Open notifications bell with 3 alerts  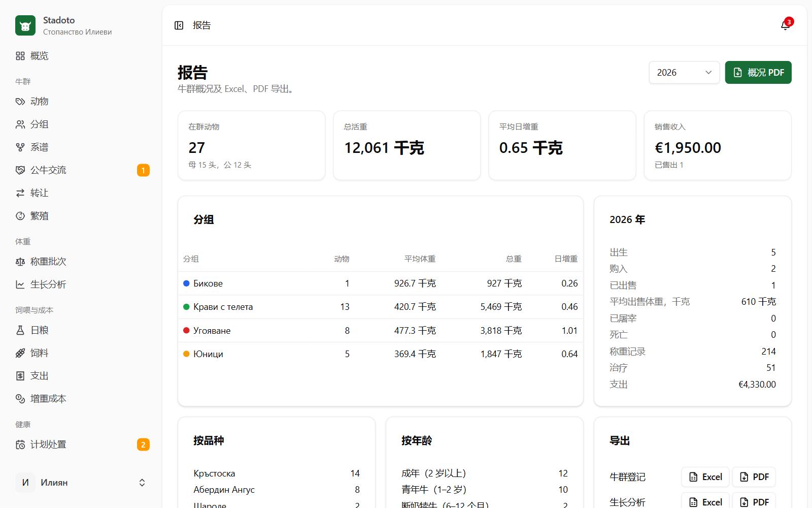785,25
